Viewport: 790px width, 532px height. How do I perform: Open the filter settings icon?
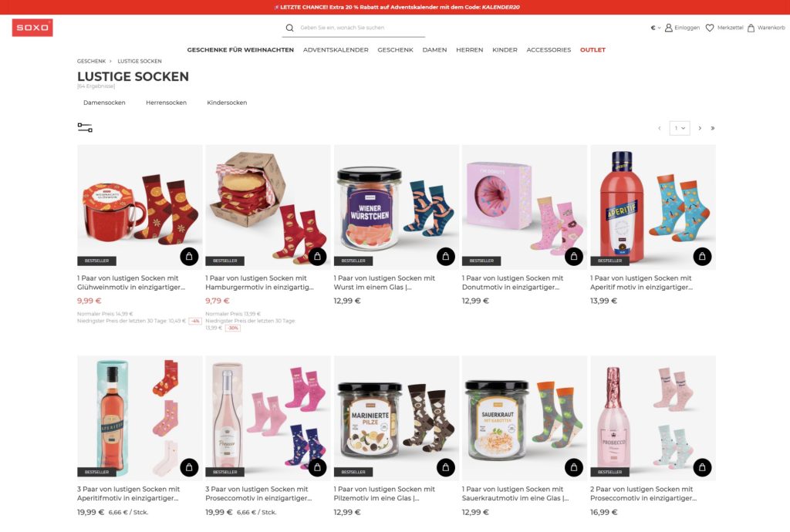85,128
